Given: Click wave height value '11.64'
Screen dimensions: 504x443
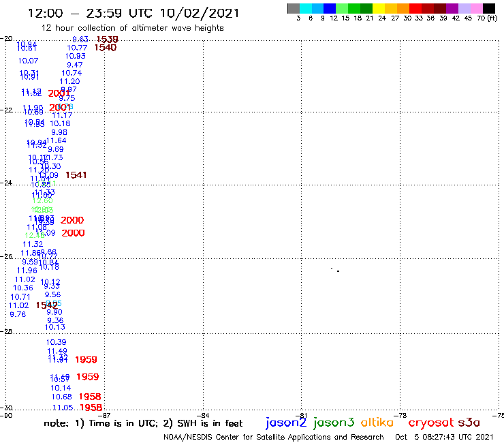Looking at the screenshot, I should pos(57,140).
